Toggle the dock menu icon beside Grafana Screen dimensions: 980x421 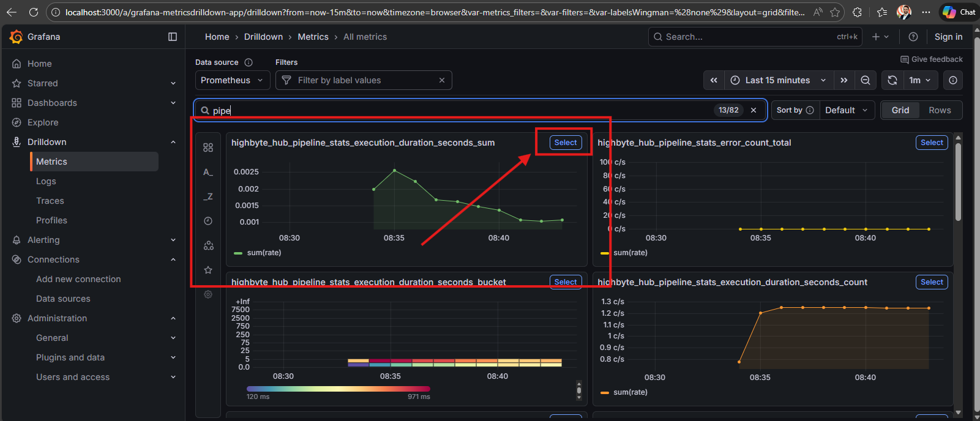(x=173, y=37)
